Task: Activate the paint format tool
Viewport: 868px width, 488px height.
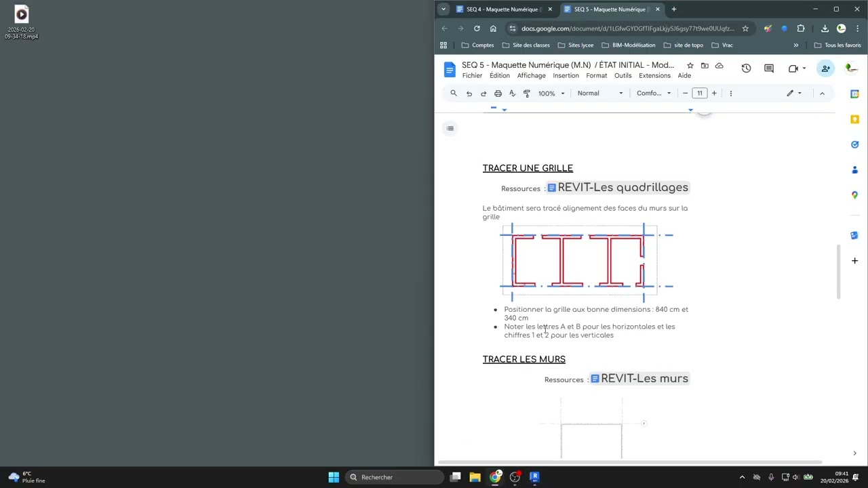Action: tap(527, 94)
